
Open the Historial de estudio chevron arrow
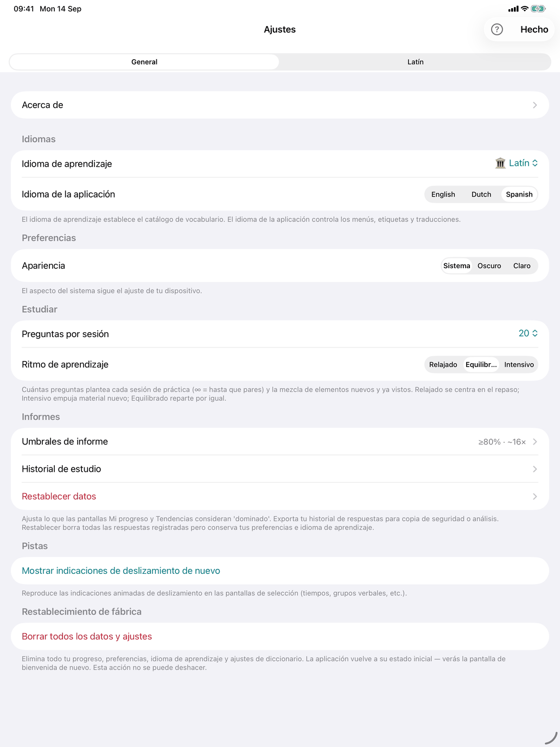(534, 469)
